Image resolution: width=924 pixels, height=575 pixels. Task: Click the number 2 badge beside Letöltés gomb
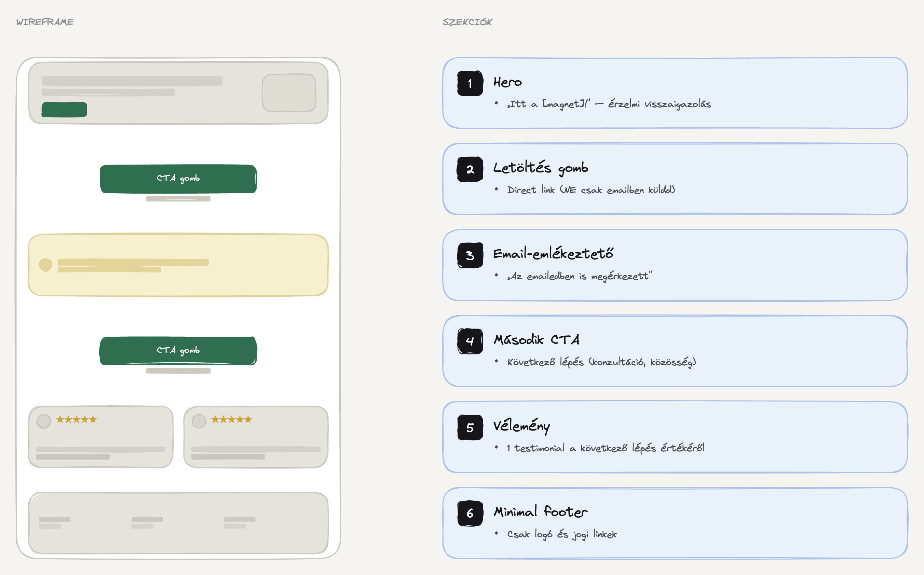(x=470, y=169)
